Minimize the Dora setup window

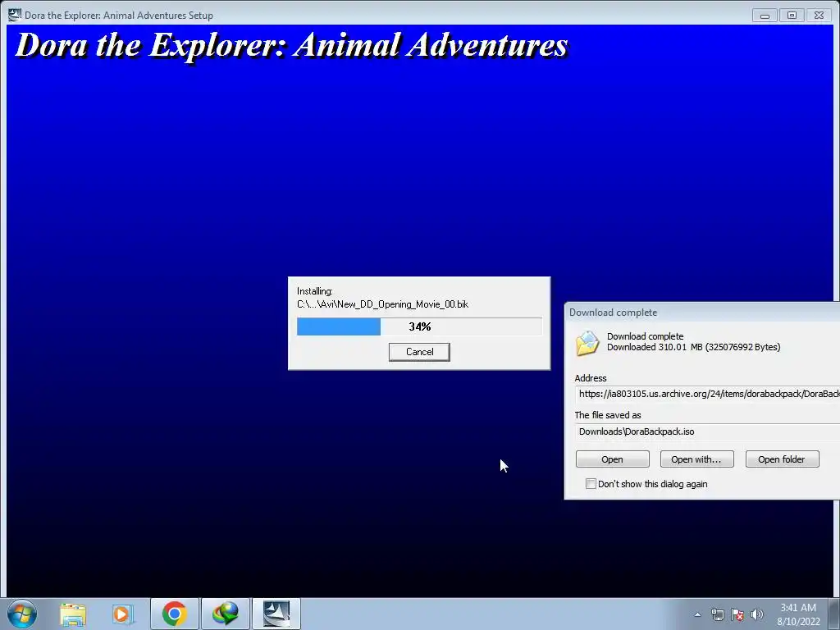pos(765,16)
